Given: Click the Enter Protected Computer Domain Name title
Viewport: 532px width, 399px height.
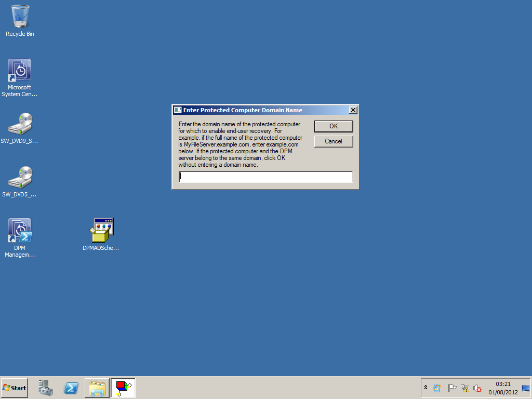Looking at the screenshot, I should click(x=243, y=110).
